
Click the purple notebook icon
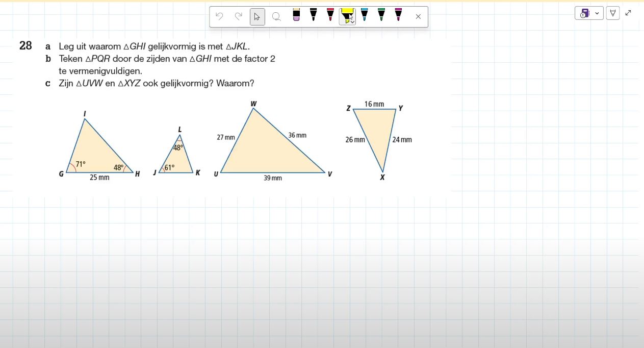pyautogui.click(x=584, y=13)
